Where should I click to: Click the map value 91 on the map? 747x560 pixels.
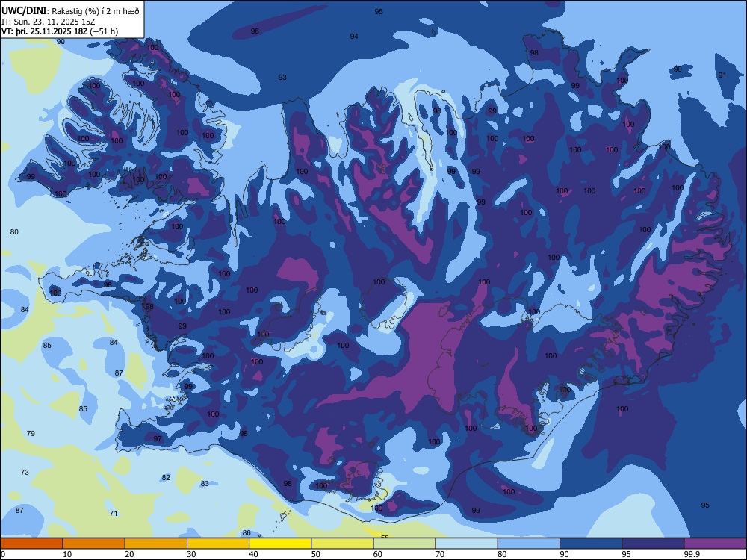pos(722,75)
